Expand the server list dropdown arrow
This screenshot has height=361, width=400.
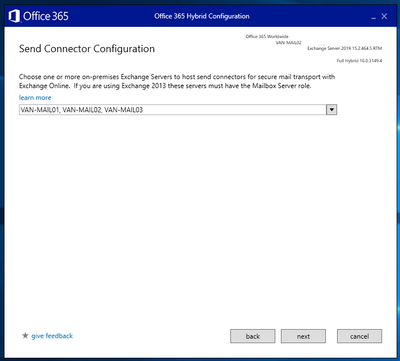point(331,110)
